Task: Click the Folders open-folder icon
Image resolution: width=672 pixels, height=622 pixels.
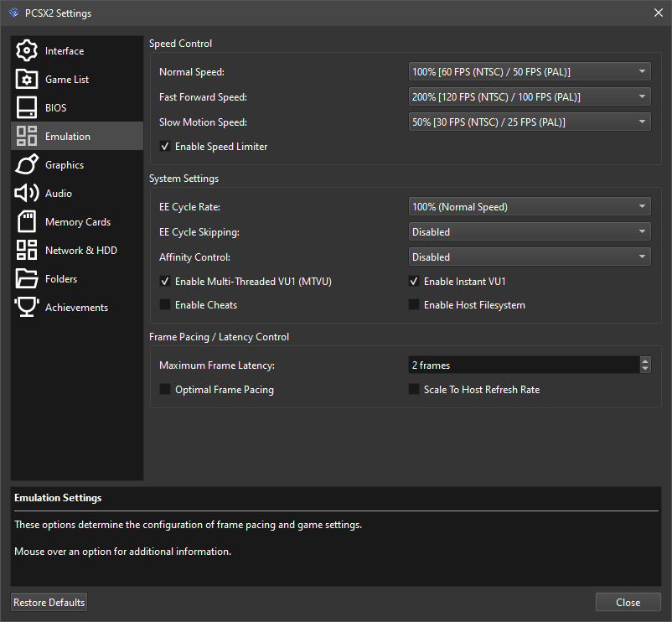Action: [27, 278]
